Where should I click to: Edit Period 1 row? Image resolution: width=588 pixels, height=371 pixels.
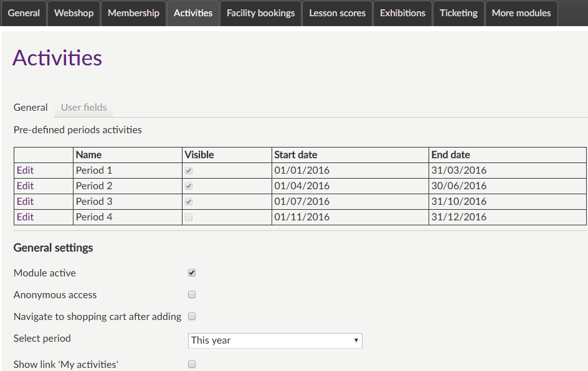point(25,171)
